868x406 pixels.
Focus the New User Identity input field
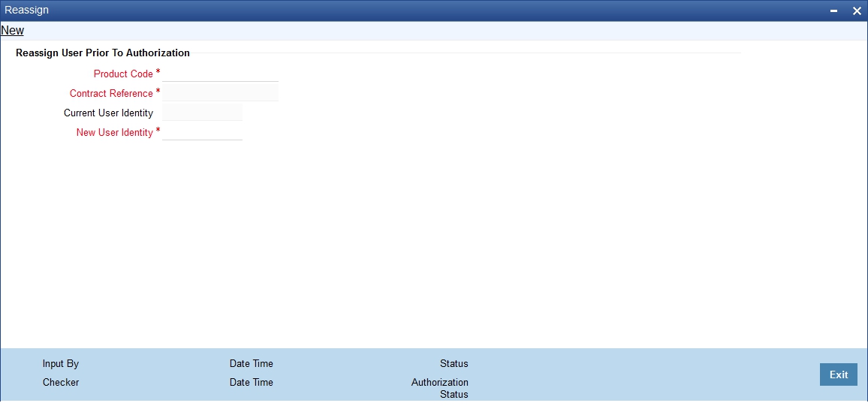(x=202, y=131)
